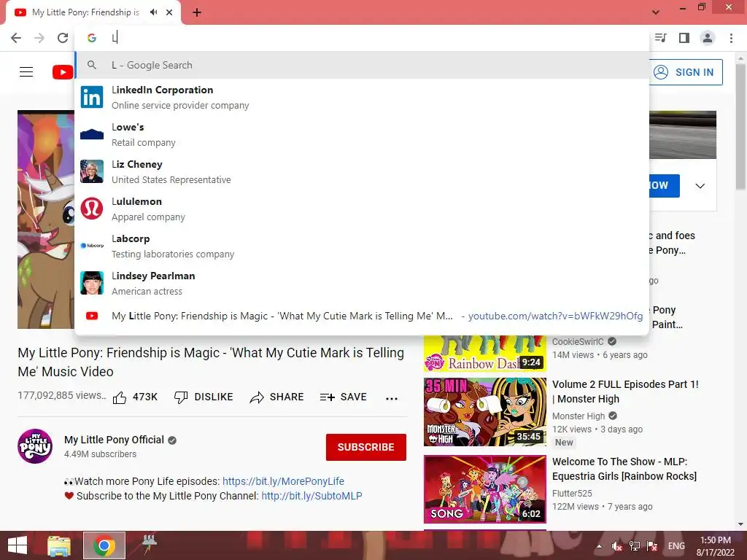Open the more actions ellipsis under video
The height and width of the screenshot is (560, 747).
[392, 399]
